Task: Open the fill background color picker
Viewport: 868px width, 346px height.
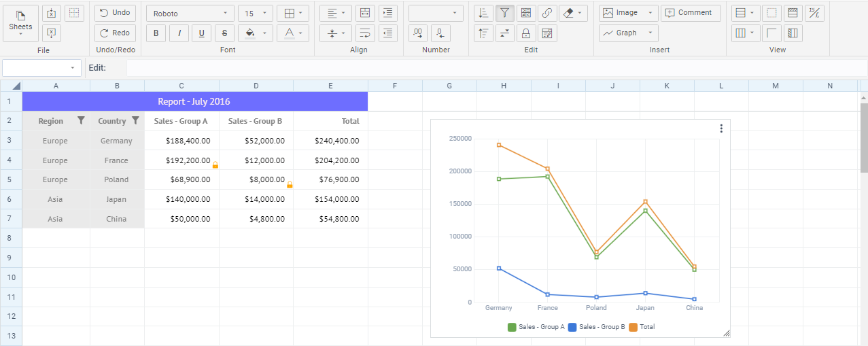Action: pyautogui.click(x=256, y=33)
